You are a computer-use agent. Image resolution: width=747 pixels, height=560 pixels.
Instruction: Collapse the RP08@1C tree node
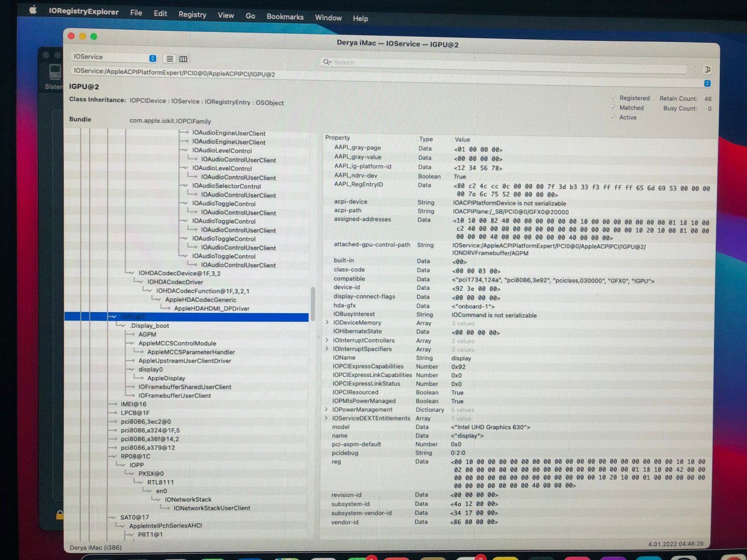[x=113, y=456]
